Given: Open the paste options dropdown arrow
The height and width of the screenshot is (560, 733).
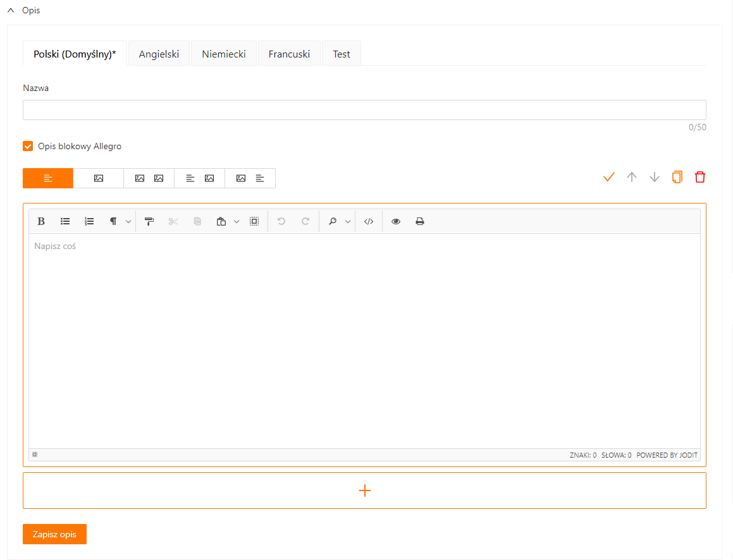Looking at the screenshot, I should coord(237,221).
